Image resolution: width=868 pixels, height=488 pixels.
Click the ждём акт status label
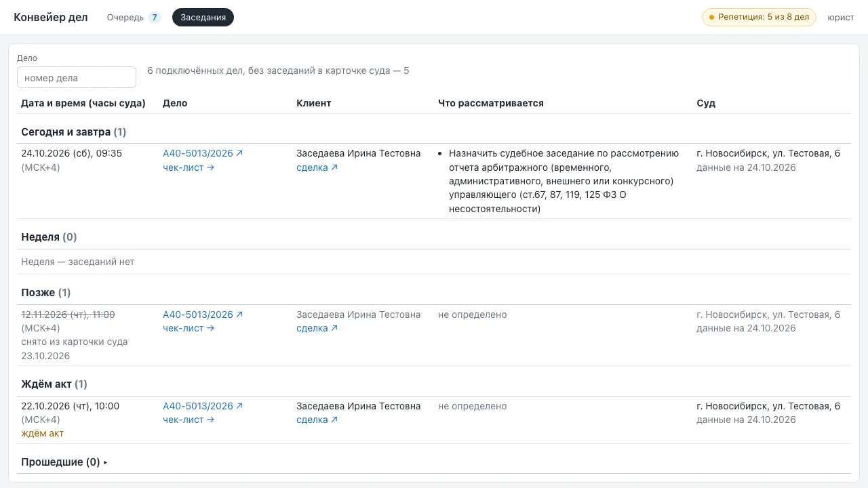point(43,433)
